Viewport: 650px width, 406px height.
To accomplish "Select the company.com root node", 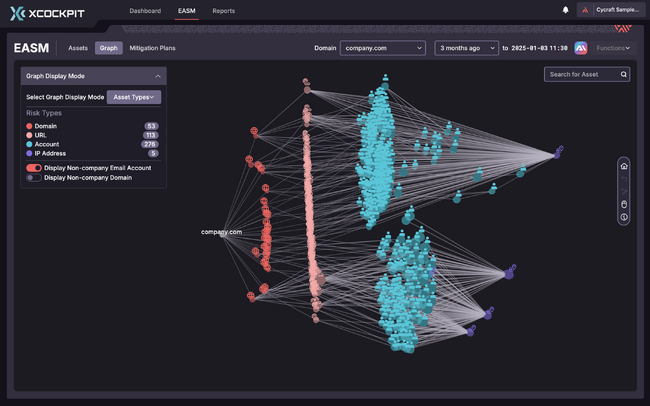I will 222,233.
